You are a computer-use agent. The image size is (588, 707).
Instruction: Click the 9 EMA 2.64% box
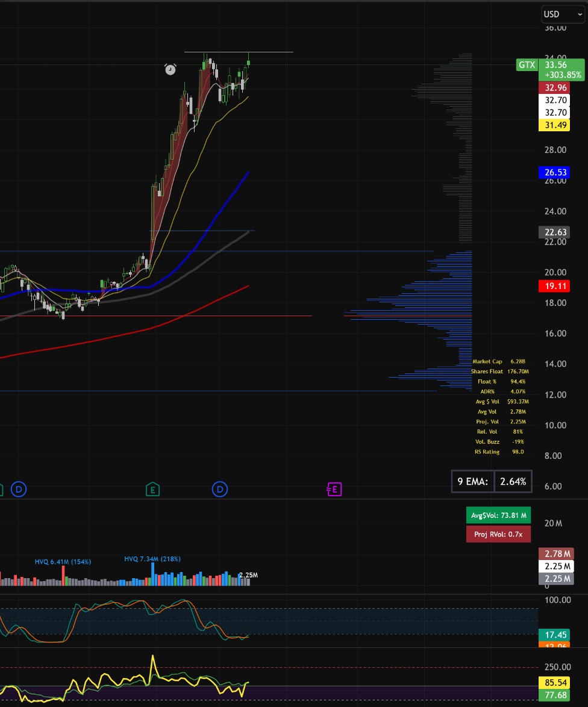492,482
